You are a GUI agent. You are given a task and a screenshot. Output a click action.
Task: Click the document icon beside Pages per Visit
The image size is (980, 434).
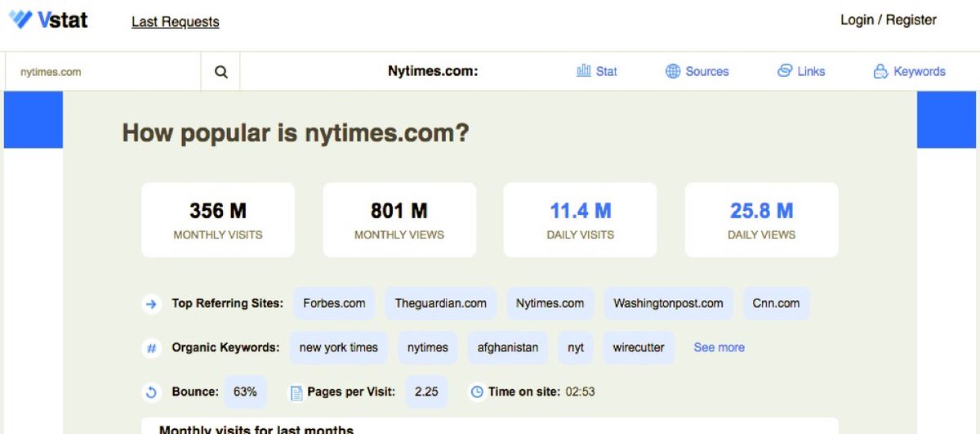click(x=296, y=393)
